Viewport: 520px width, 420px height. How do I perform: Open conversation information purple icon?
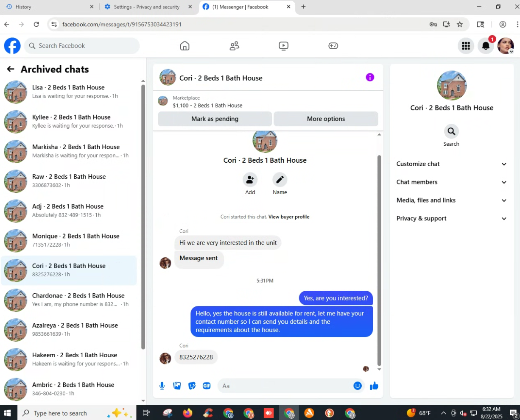tap(370, 77)
